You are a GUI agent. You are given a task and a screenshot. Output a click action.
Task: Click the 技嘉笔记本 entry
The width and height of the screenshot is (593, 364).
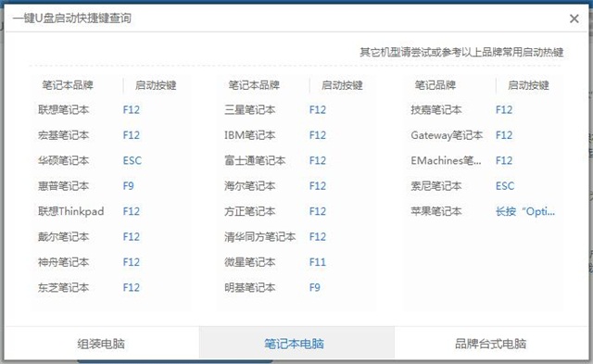tap(436, 109)
